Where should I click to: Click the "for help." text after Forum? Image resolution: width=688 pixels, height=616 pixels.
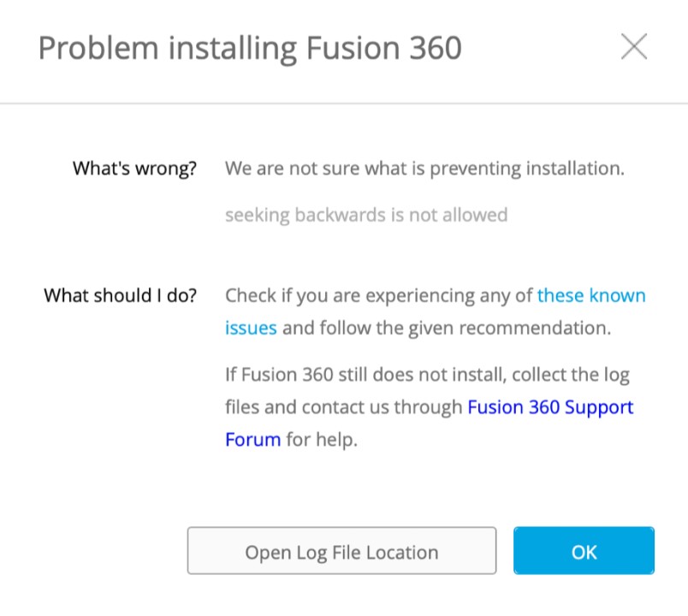[x=322, y=440]
